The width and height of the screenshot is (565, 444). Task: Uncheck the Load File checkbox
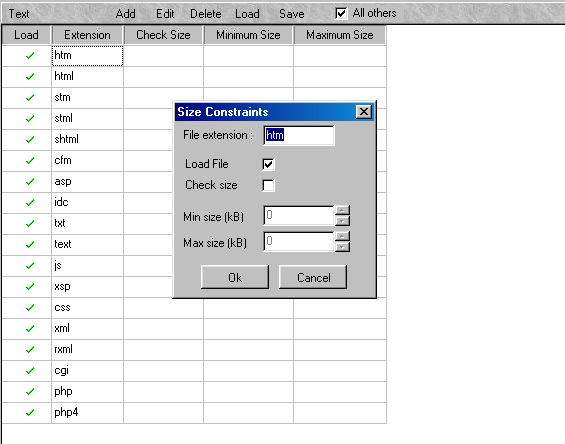[268, 164]
